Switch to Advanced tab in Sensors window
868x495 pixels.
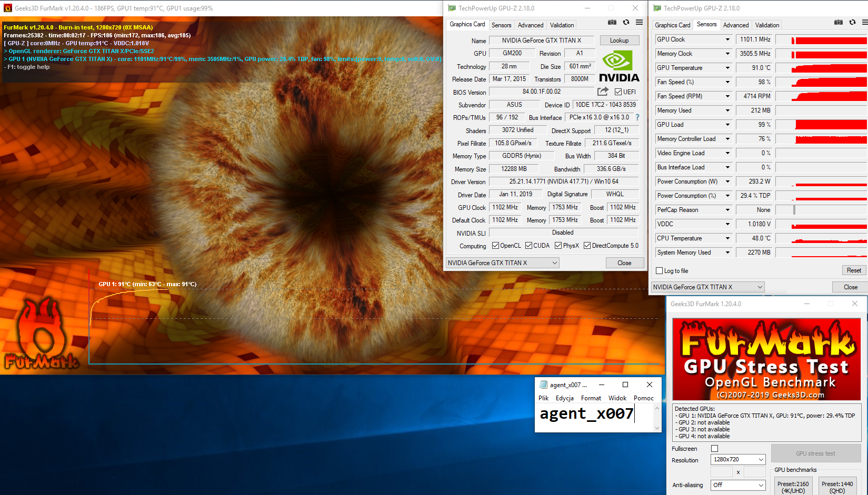(736, 25)
